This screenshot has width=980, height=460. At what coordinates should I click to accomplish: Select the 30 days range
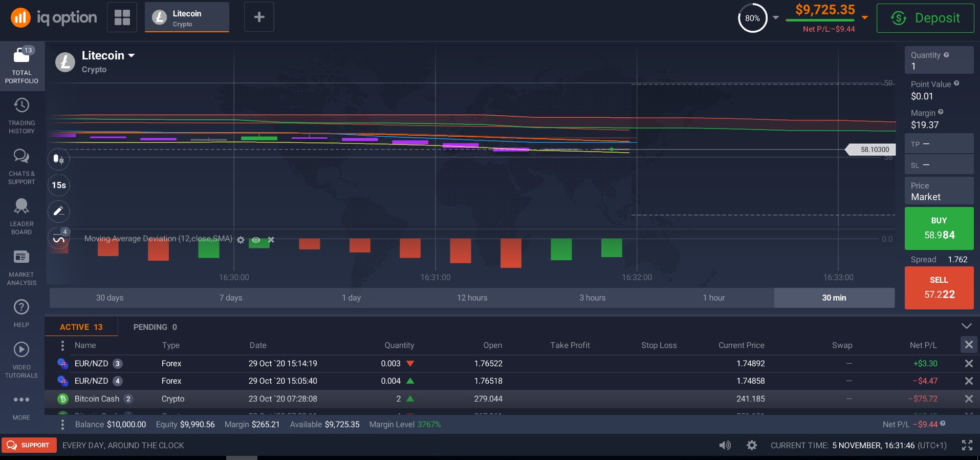(x=110, y=298)
